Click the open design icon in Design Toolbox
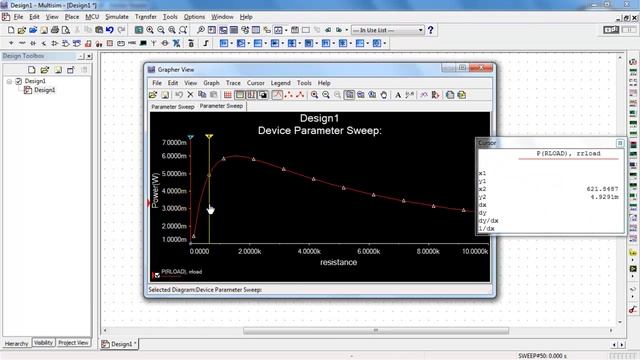Screen dimensions: 640x360 coord(44,70)
